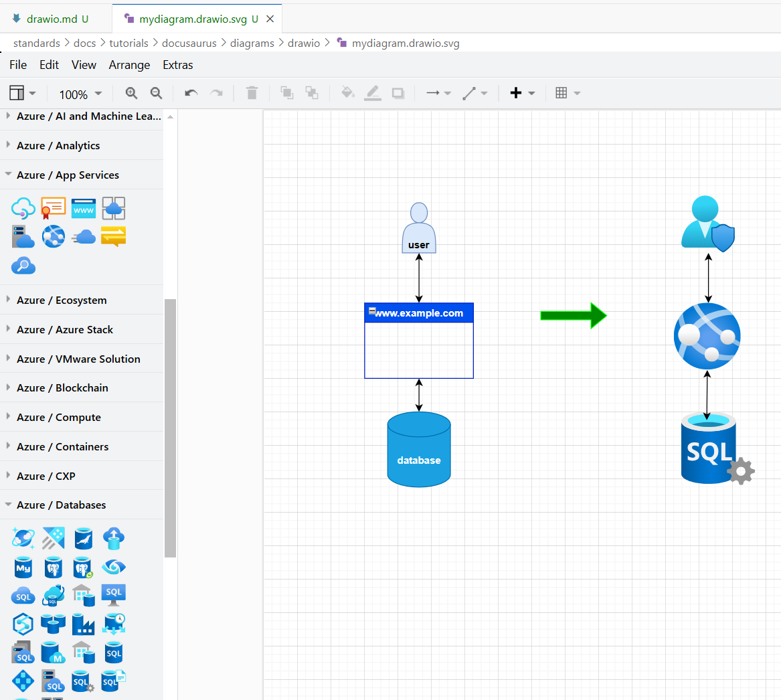Open the Table grid dropdown
Image resolution: width=781 pixels, height=700 pixels.
click(x=568, y=93)
